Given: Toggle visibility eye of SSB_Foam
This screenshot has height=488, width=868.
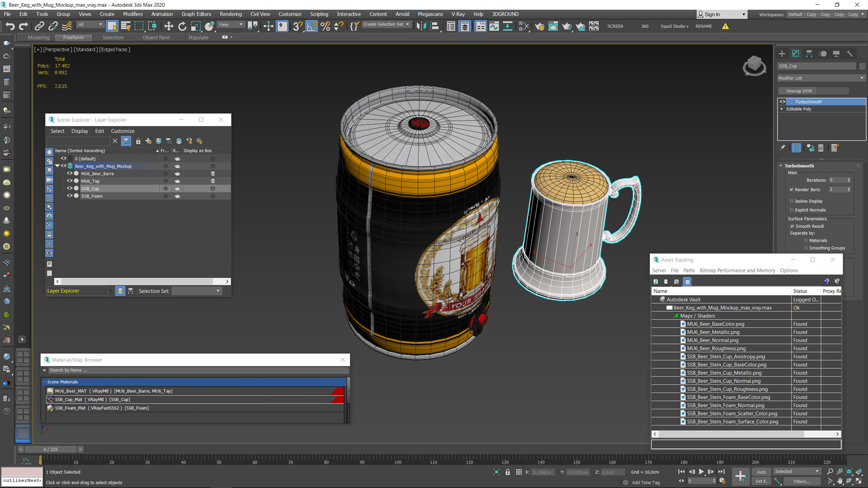Looking at the screenshot, I should tap(70, 196).
